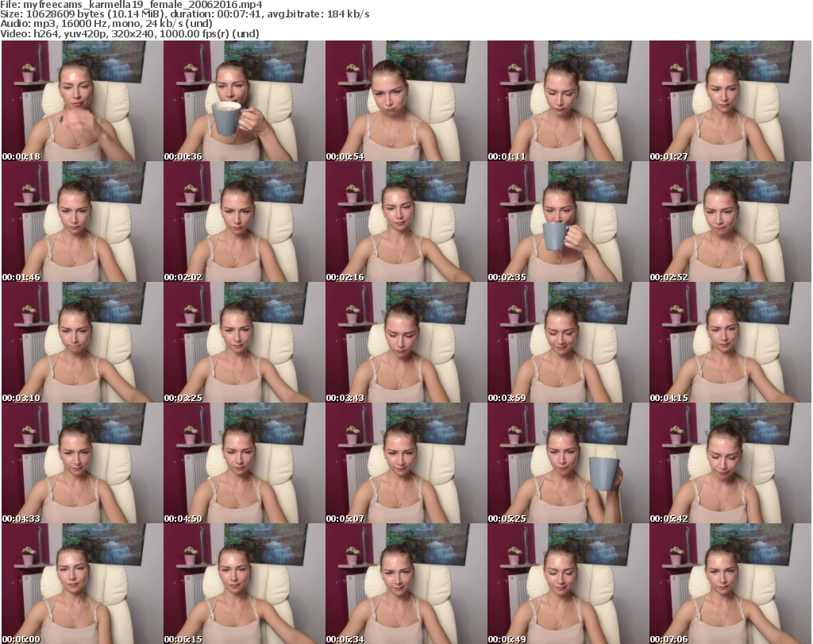Click the 'Video: h264, yuv420p' info line
Viewport: 813px width, 644px height.
click(129, 33)
